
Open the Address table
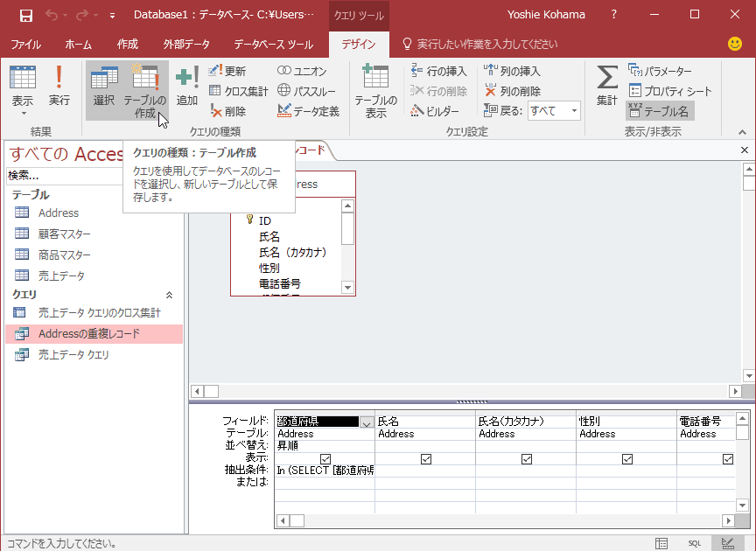(x=59, y=213)
